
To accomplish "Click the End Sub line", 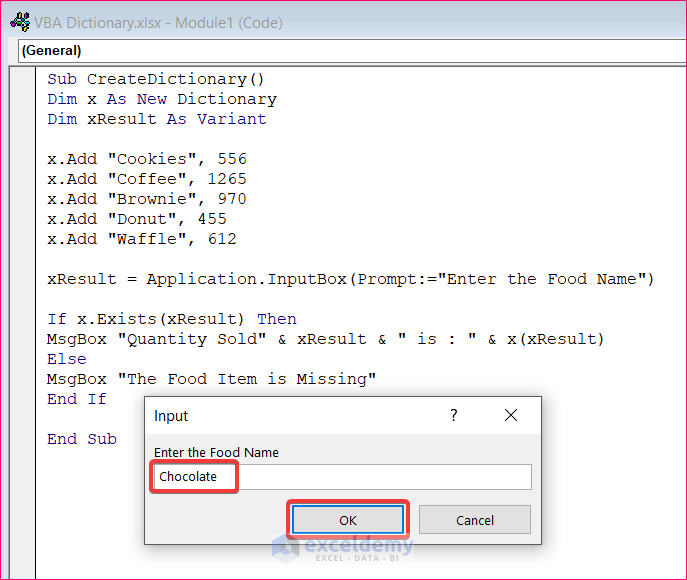I will tap(82, 439).
